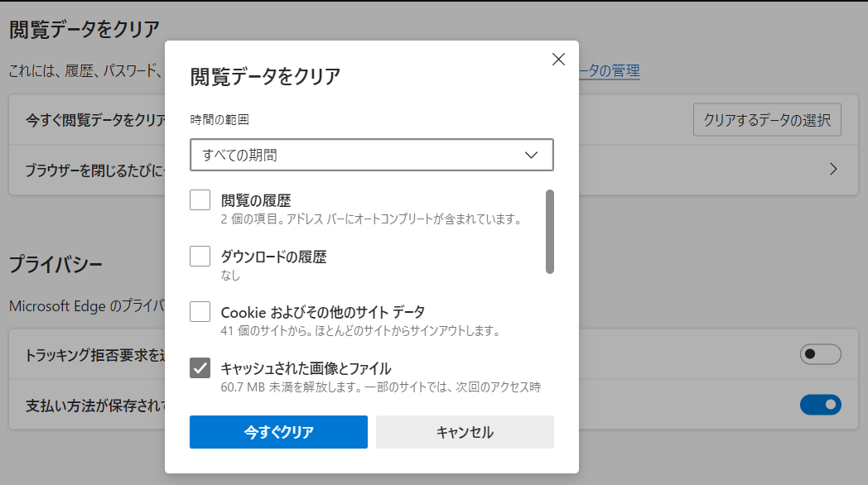Open the データの管理 link
Viewport: 868px width, 485px height.
(x=610, y=71)
